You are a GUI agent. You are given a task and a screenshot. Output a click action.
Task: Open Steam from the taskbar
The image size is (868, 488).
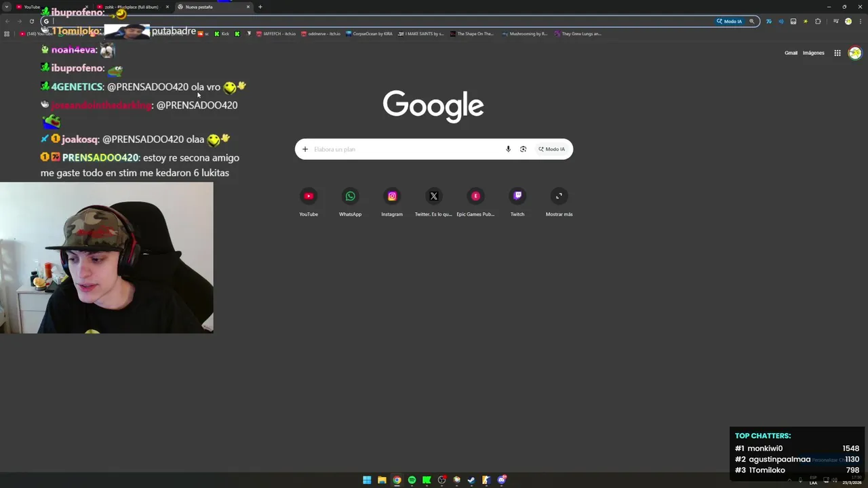(471, 480)
